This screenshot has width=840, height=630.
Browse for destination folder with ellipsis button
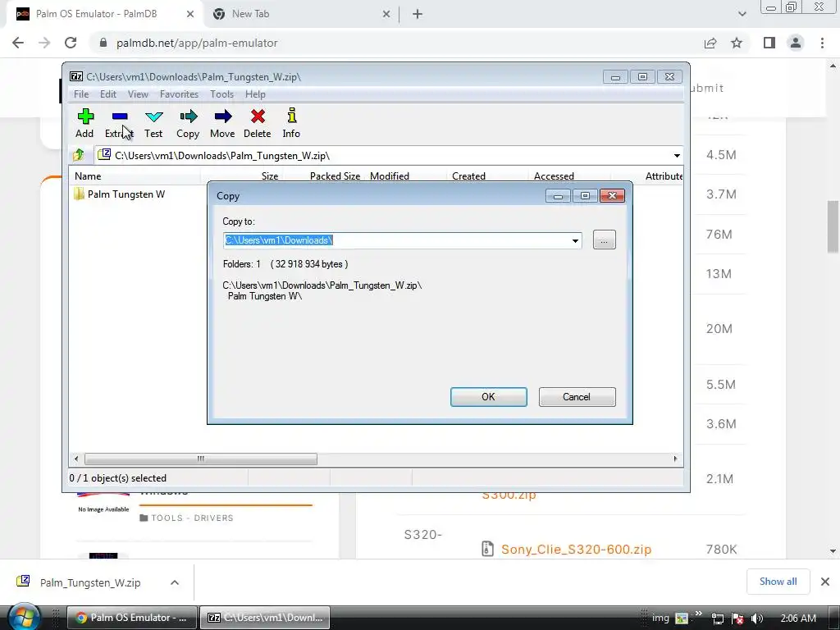[x=605, y=240]
